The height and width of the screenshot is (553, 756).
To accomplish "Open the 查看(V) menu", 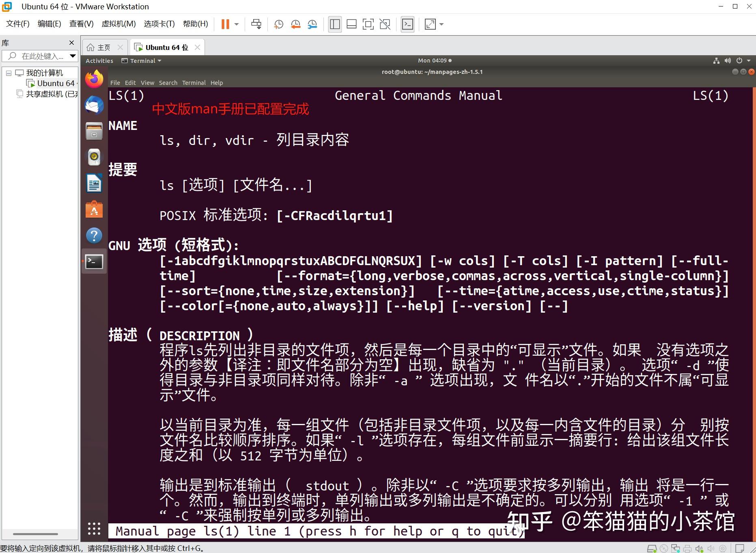I will pyautogui.click(x=81, y=24).
